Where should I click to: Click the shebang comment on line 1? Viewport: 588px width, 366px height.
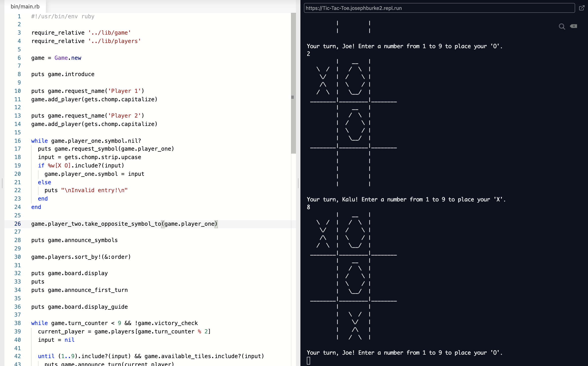point(63,16)
